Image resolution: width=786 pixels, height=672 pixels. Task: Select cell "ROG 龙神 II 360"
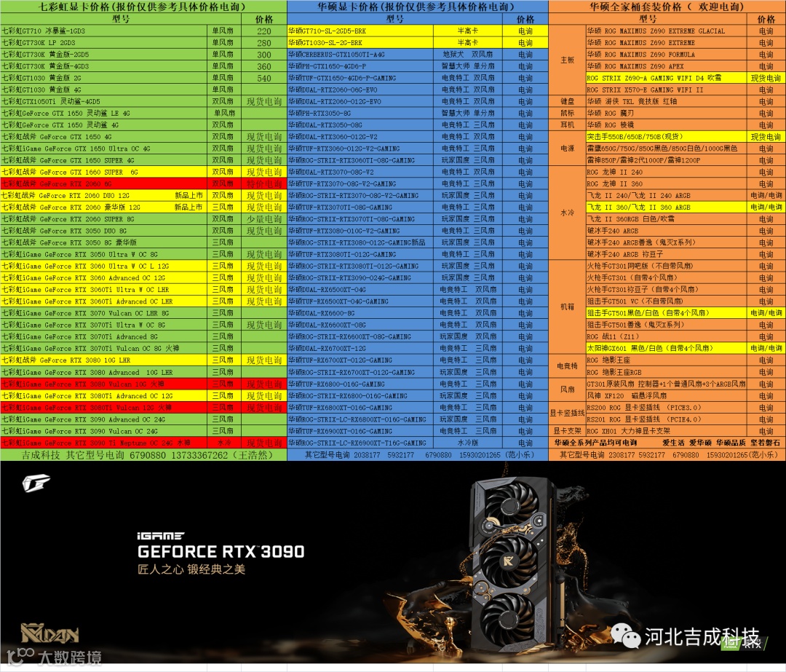pos(666,183)
